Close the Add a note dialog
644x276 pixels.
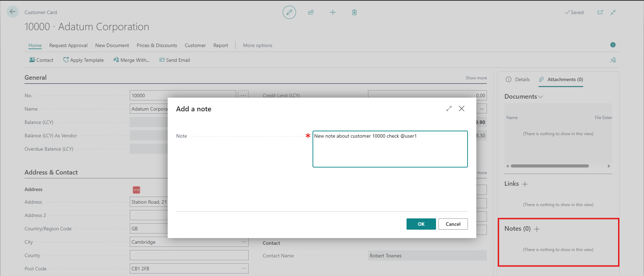[462, 109]
